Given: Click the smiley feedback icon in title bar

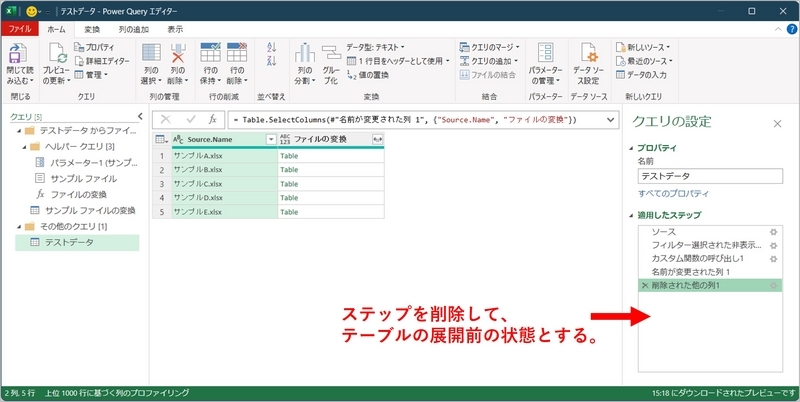Looking at the screenshot, I should tap(32, 11).
